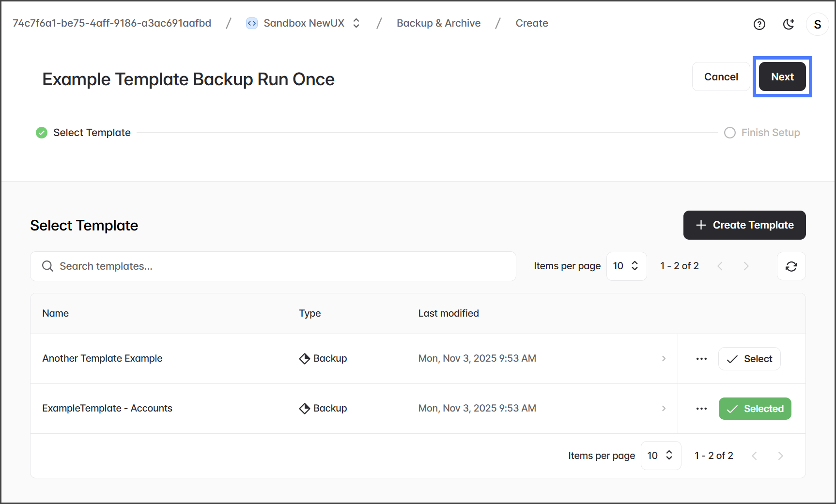Expand details chevron for ExampleTemplate - Accounts row
Image resolution: width=836 pixels, height=504 pixels.
point(664,409)
